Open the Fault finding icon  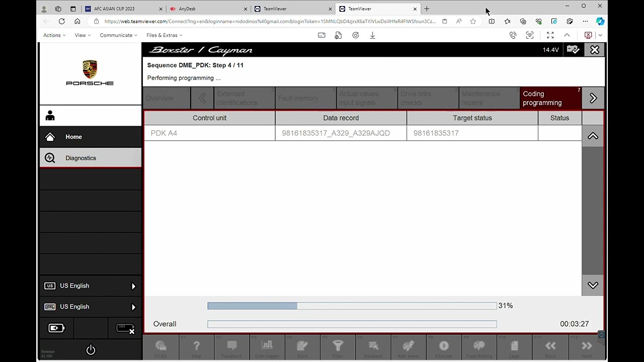click(479, 346)
